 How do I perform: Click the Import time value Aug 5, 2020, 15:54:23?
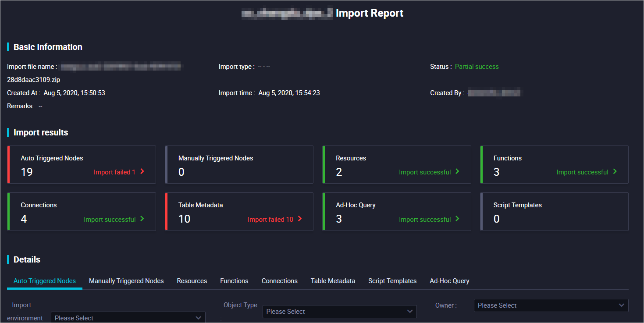coord(289,93)
